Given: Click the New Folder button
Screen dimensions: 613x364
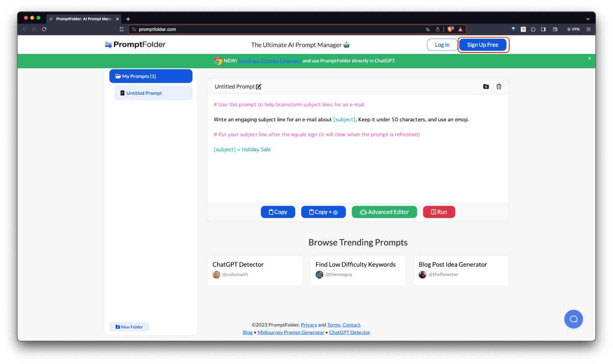Looking at the screenshot, I should (129, 327).
